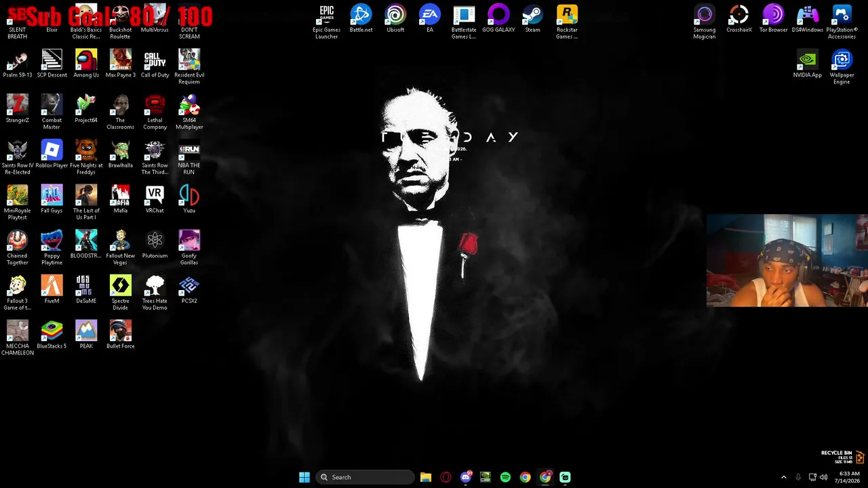Image resolution: width=868 pixels, height=488 pixels.
Task: Select the Call of Duty icon
Action: 155,64
